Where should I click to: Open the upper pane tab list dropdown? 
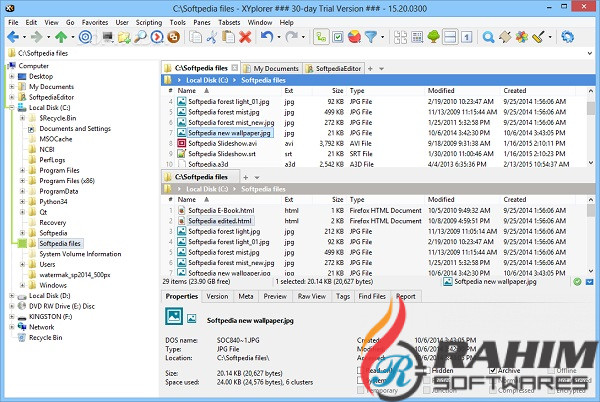pyautogui.click(x=382, y=69)
